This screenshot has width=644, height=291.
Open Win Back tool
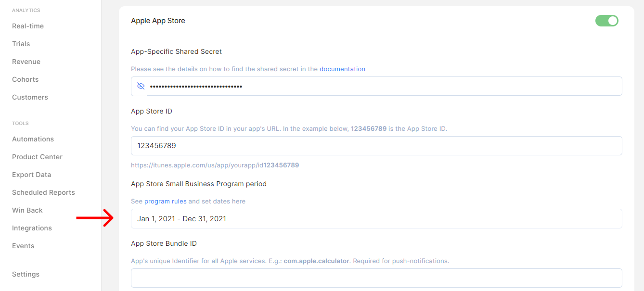[27, 210]
